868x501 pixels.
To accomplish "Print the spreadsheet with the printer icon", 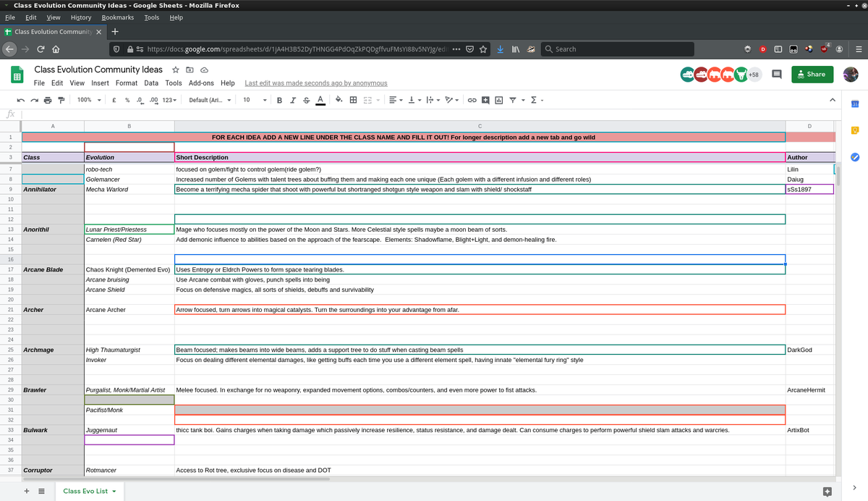I will [48, 100].
